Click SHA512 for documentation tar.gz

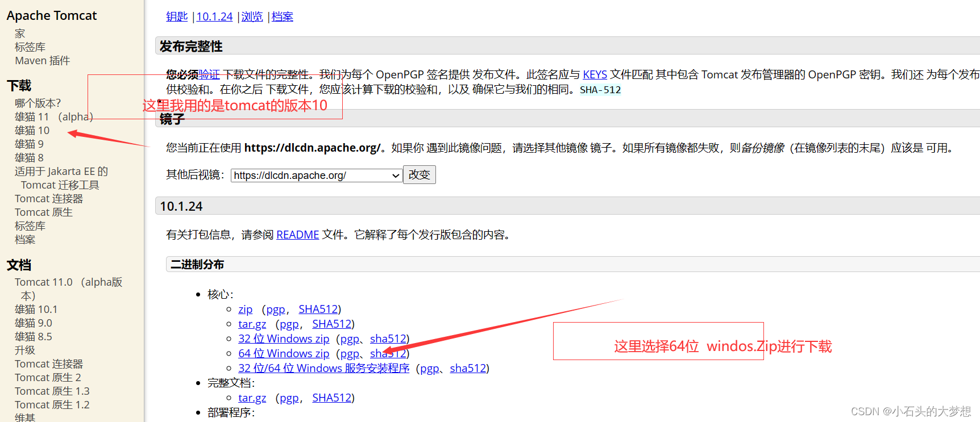click(332, 398)
